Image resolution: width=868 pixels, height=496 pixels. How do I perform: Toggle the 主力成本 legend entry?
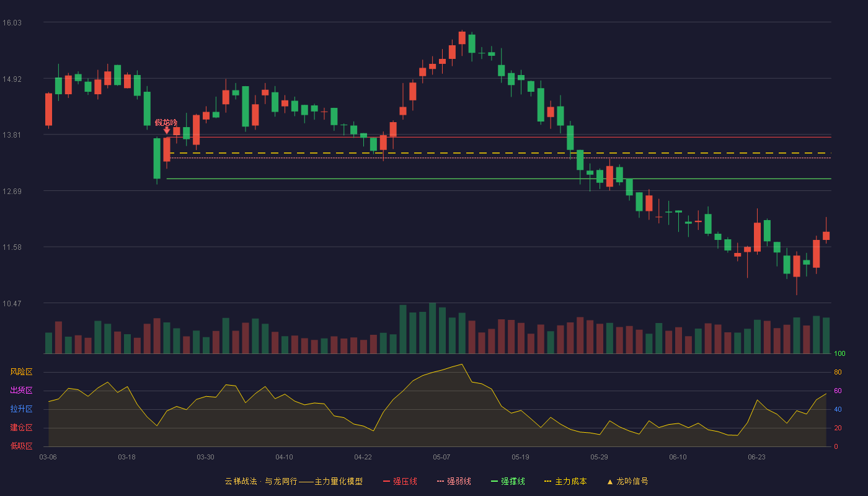click(565, 481)
